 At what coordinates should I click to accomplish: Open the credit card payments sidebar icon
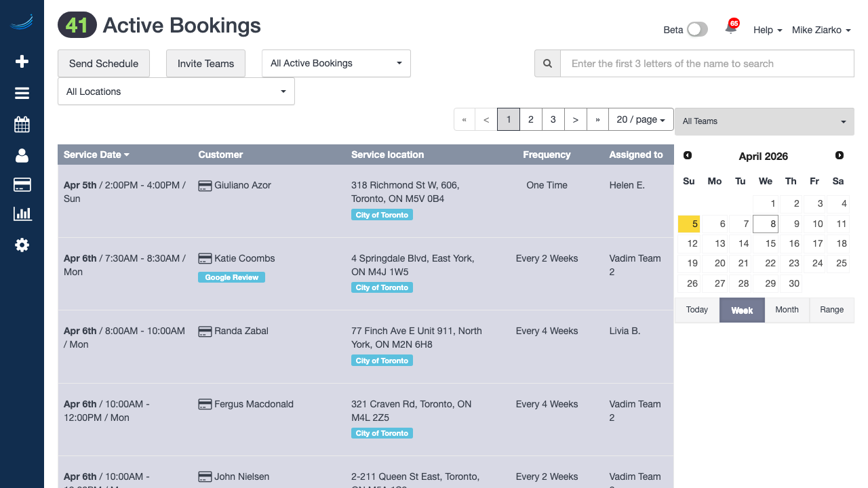click(22, 185)
